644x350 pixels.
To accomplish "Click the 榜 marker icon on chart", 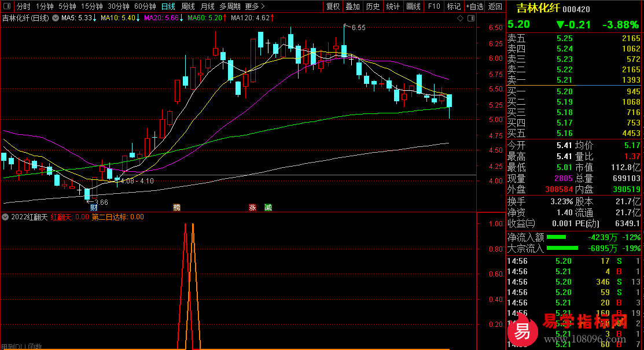I will coord(176,208).
